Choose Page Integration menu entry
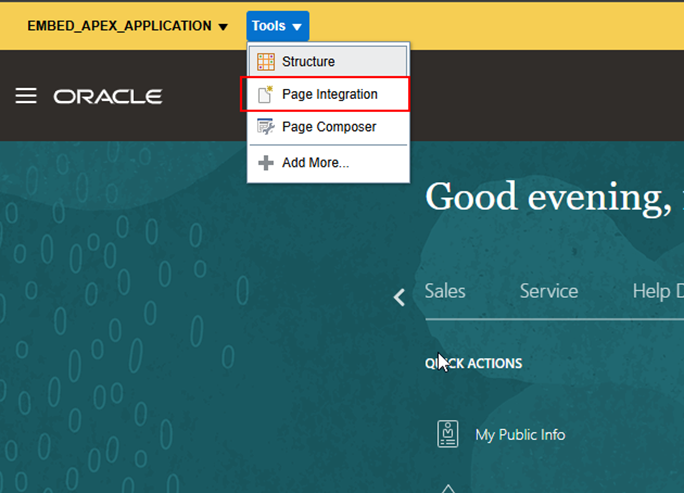Image resolution: width=684 pixels, height=493 pixels. (328, 94)
